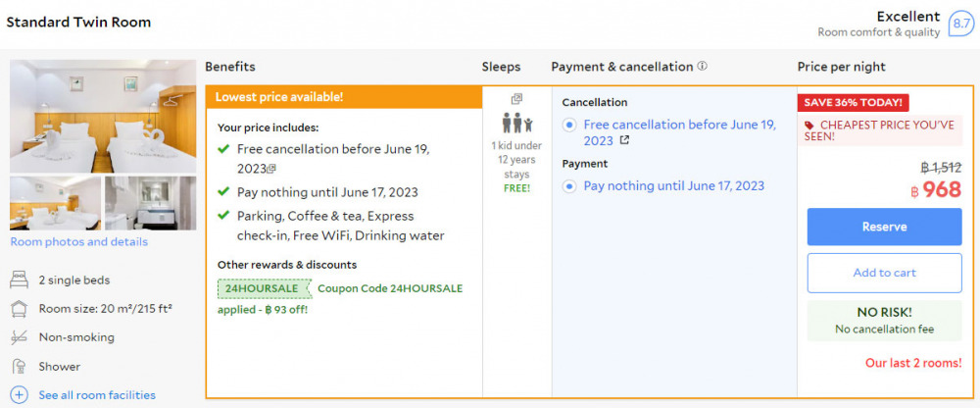980x408 pixels.
Task: Click the 24HOURSALE coupon code badge
Action: point(262,288)
